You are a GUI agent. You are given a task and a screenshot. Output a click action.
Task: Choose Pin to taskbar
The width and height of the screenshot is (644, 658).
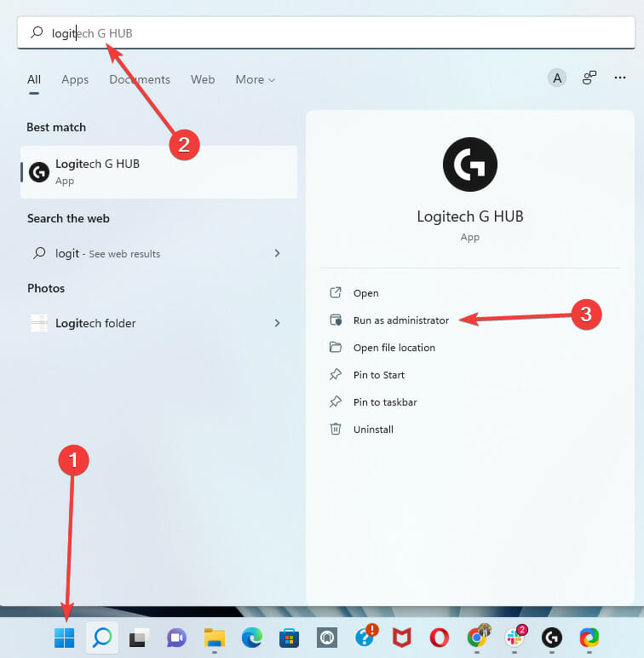pyautogui.click(x=385, y=402)
